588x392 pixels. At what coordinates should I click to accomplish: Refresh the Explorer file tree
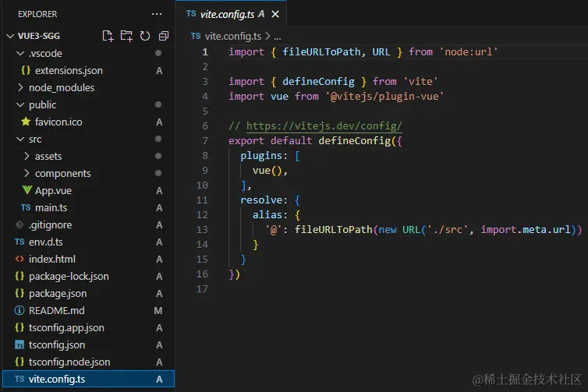145,36
